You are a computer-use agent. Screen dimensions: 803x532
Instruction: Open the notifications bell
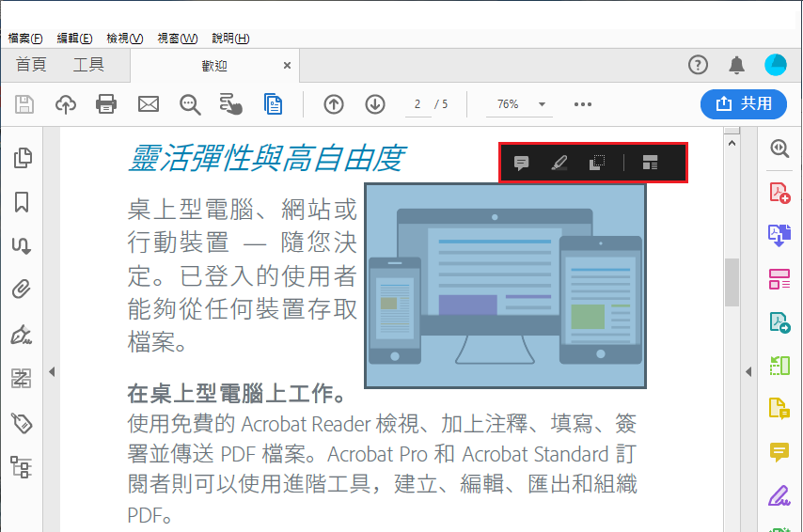[736, 65]
